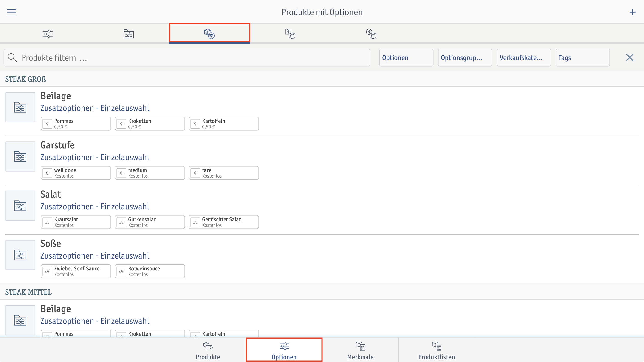Click the Gurkensalat option icon
Image resolution: width=644 pixels, height=362 pixels.
[x=121, y=222]
